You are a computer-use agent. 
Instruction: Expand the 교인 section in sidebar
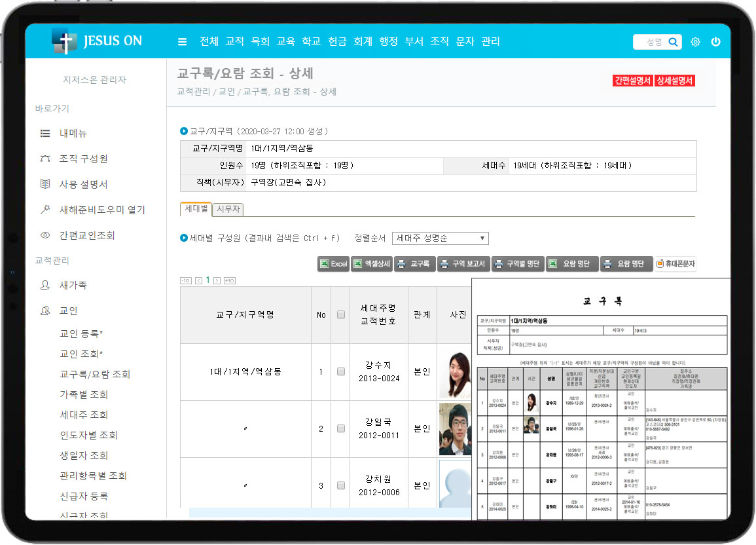tap(69, 310)
